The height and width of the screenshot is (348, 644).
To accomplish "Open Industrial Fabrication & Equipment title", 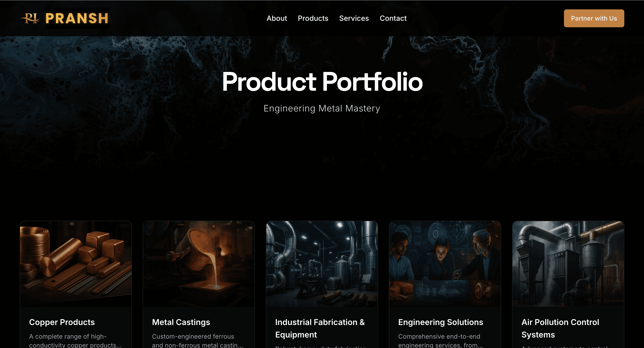I will click(320, 328).
